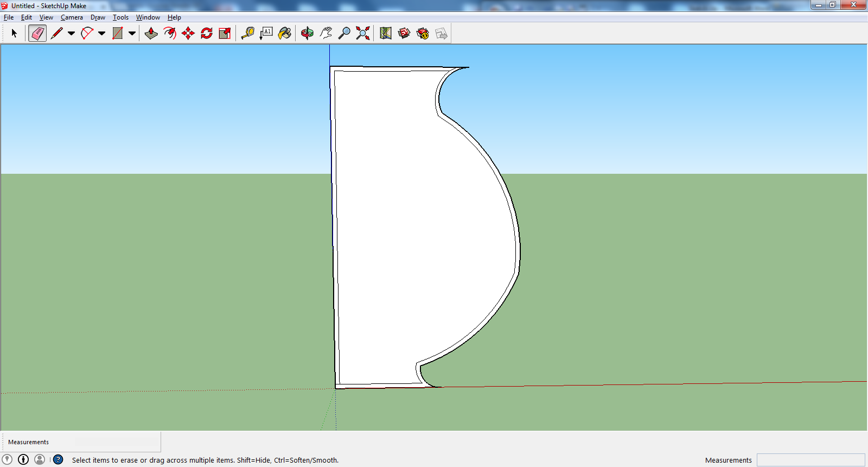This screenshot has height=467, width=868.
Task: Click the geo-location status icon
Action: coord(7,459)
